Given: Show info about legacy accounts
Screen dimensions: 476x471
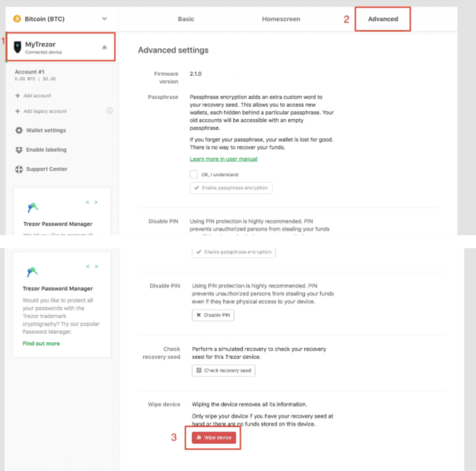Looking at the screenshot, I should click(x=110, y=111).
